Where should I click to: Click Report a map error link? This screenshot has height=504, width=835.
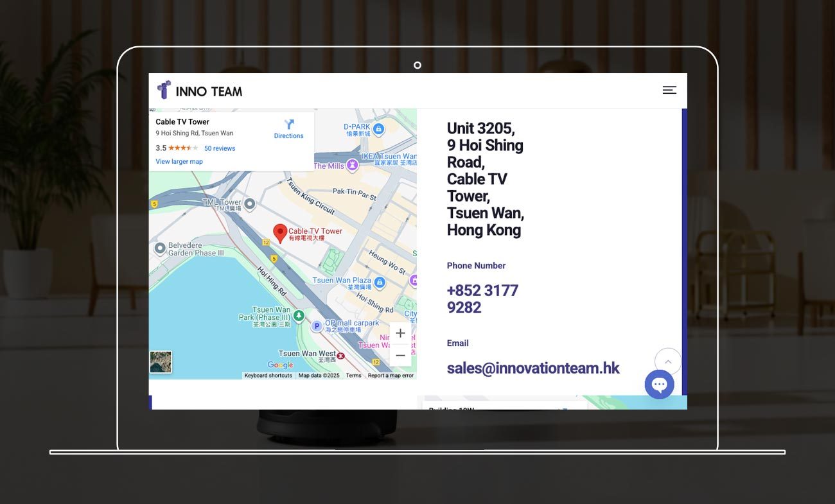click(391, 376)
